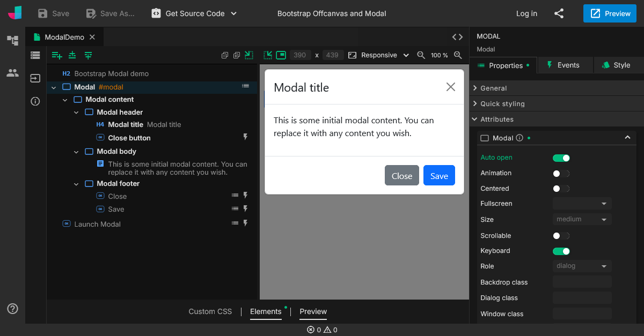The width and height of the screenshot is (644, 336).
Task: Disable the Keyboard switch
Action: pos(561,251)
